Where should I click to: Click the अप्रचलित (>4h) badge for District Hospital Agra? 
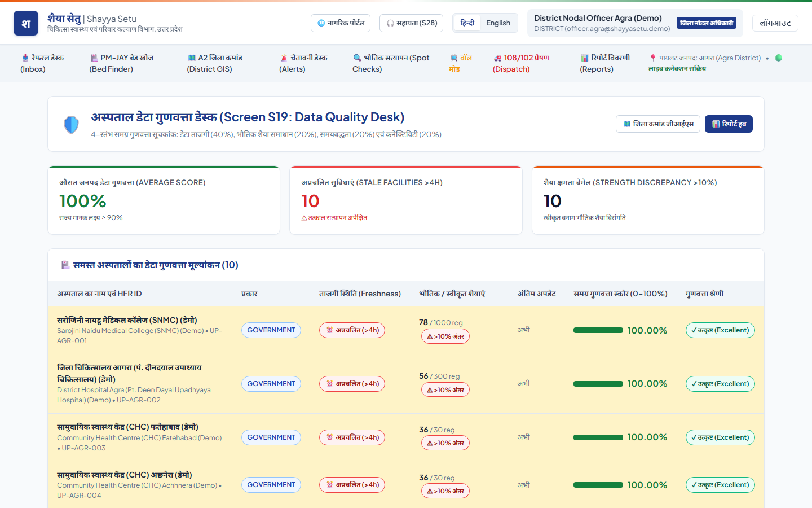pos(352,384)
